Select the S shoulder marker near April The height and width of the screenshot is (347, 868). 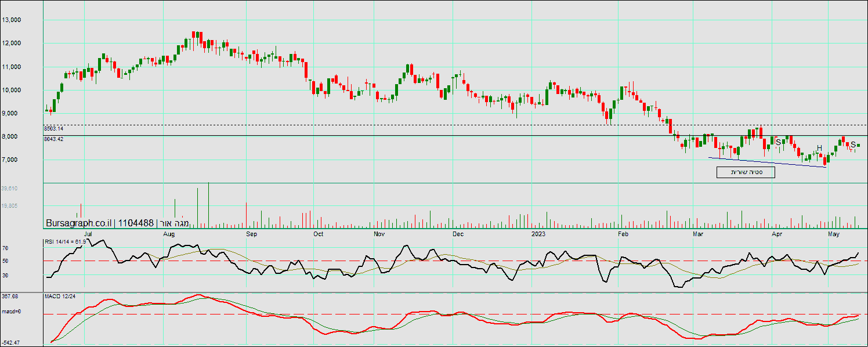click(778, 142)
